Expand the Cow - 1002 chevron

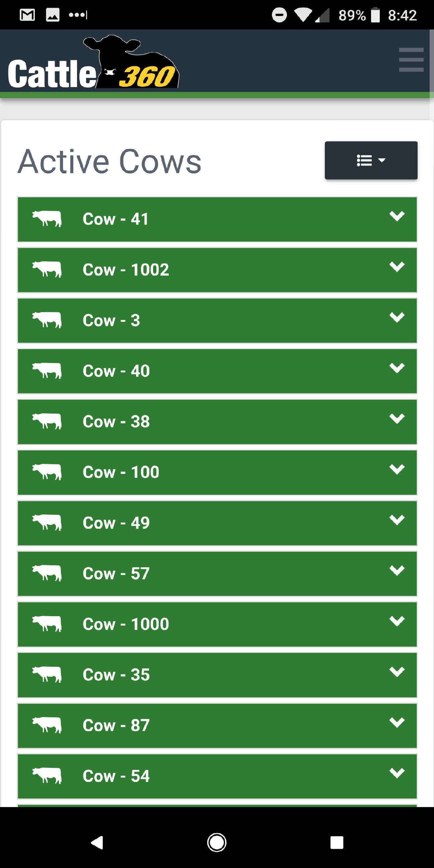(397, 267)
